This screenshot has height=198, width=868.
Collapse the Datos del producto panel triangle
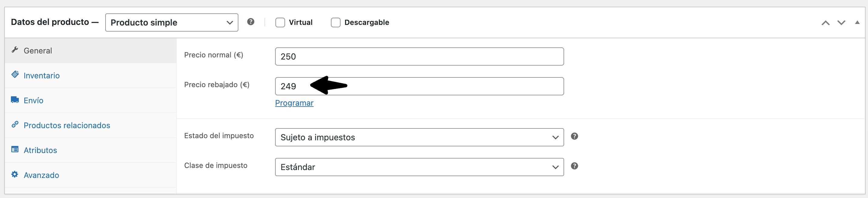[x=857, y=22]
